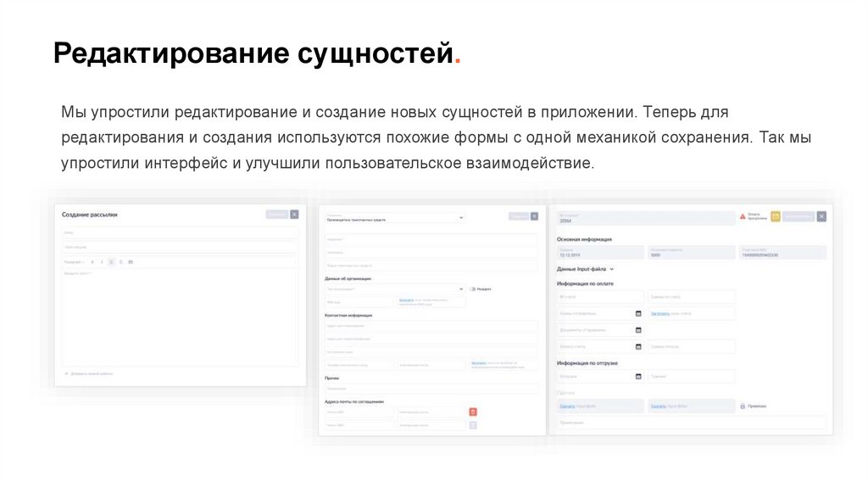Click the Загрузить link under Контактная информация
Image resolution: width=868 pixels, height=487 pixels.
coord(478,363)
